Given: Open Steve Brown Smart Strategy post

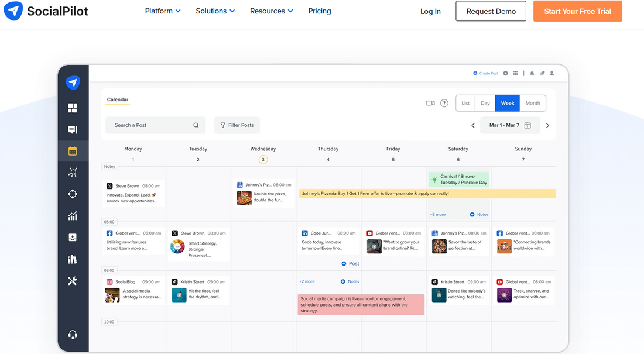Looking at the screenshot, I should [199, 244].
